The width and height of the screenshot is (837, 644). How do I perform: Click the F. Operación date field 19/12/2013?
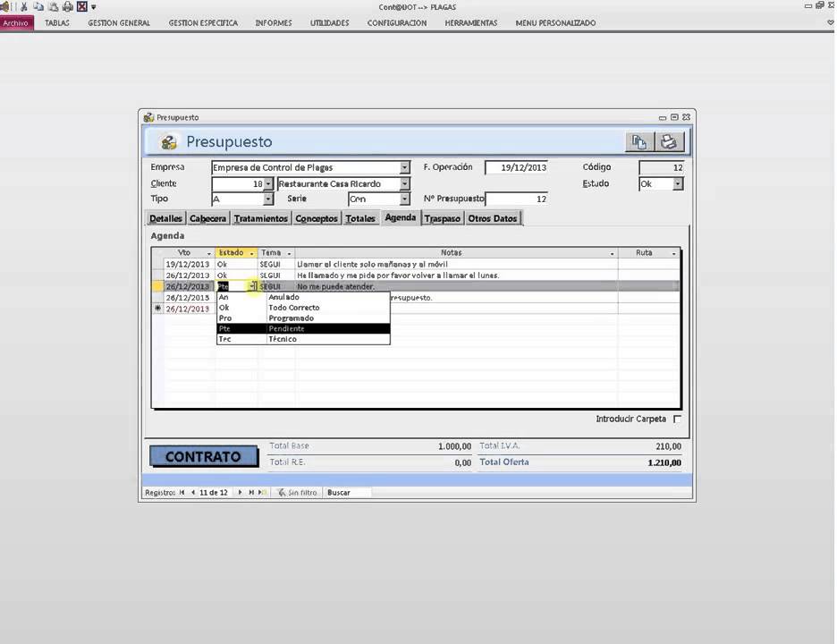pos(517,167)
